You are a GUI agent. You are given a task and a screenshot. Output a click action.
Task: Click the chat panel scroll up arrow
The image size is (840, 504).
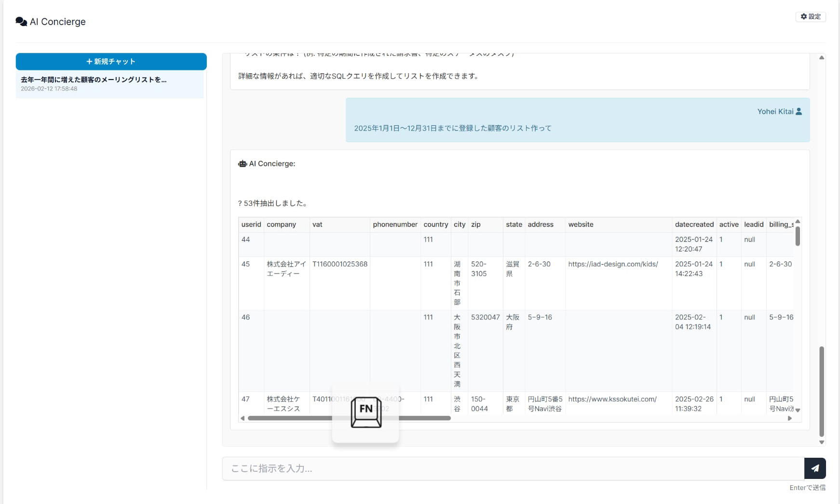click(x=821, y=58)
